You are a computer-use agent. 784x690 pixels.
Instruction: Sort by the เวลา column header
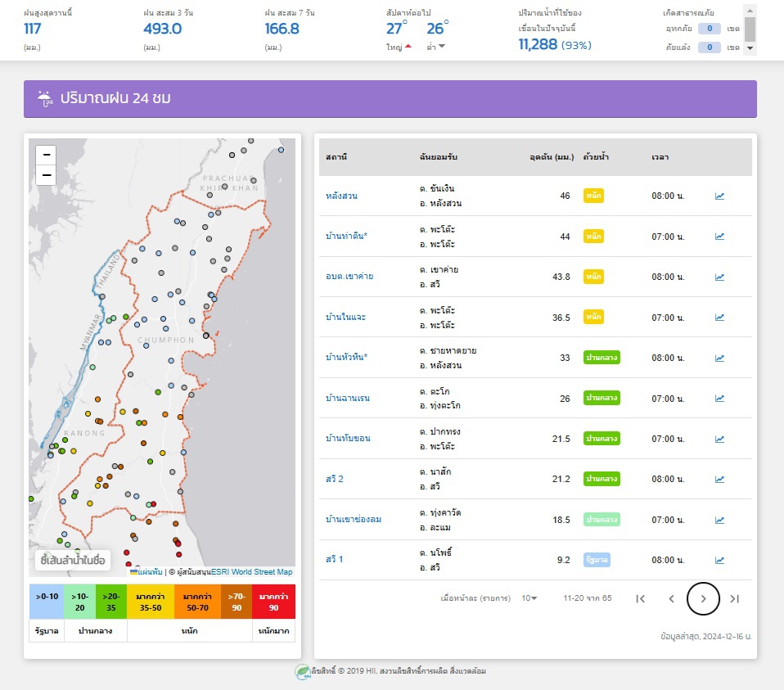pos(660,156)
